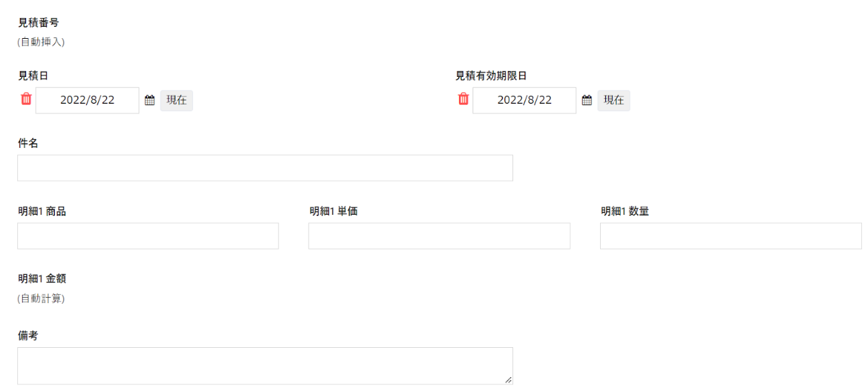Image resolution: width=868 pixels, height=392 pixels.
Task: Focus the 見積日 date input box
Action: point(88,100)
